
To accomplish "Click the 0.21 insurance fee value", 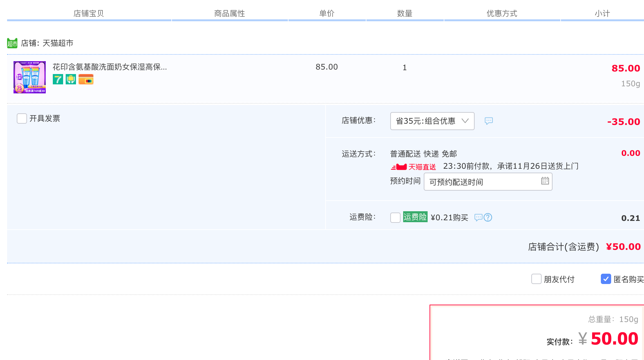I will coord(631,218).
